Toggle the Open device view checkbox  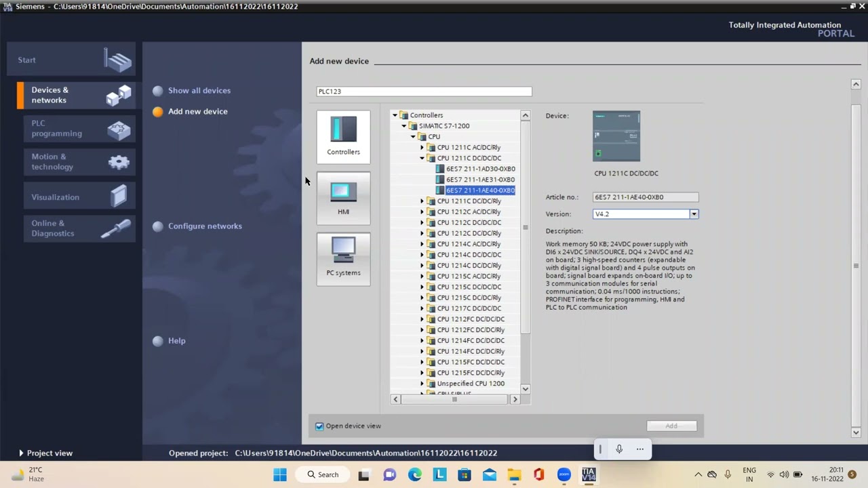pyautogui.click(x=319, y=426)
